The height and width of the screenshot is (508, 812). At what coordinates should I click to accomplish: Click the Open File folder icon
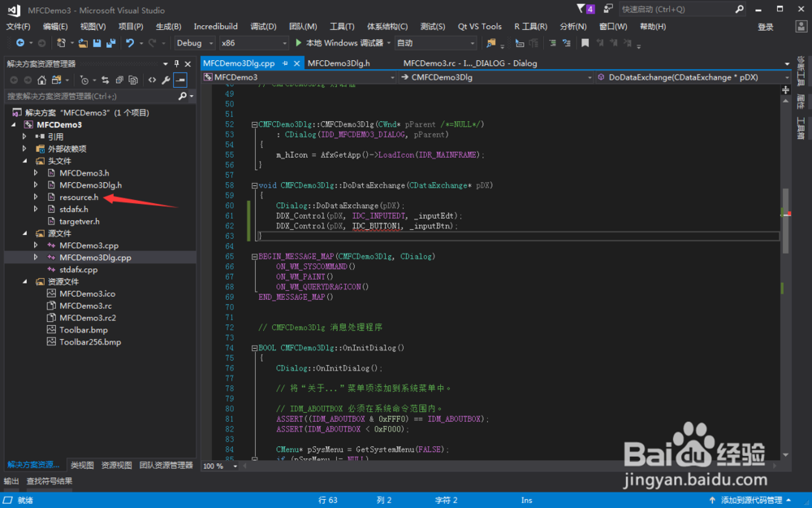[83, 43]
